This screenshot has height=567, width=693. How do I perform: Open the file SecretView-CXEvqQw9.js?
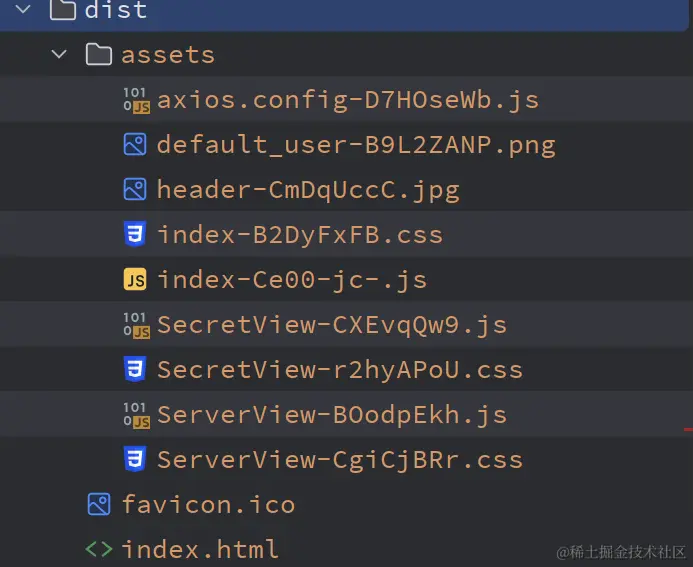point(332,325)
